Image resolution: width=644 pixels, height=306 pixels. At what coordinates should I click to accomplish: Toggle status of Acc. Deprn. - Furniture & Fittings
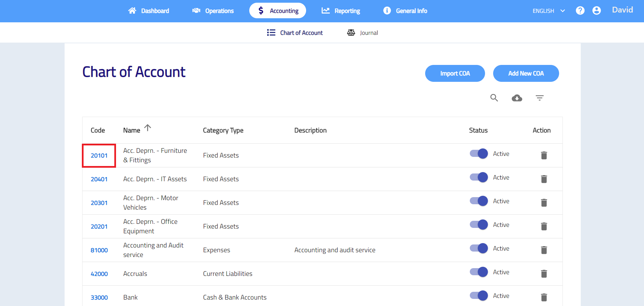click(479, 154)
